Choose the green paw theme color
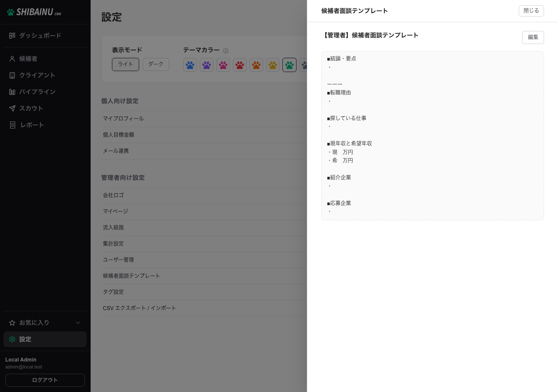 tap(289, 65)
